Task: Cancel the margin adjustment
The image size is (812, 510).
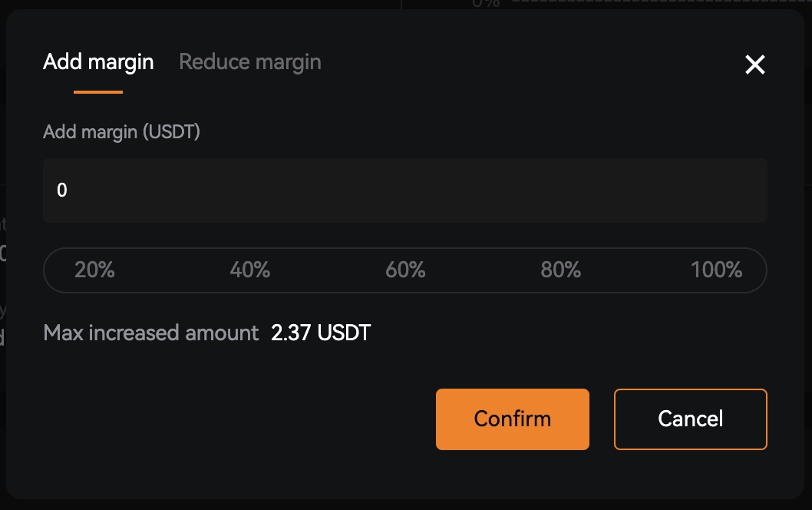Action: coord(690,419)
